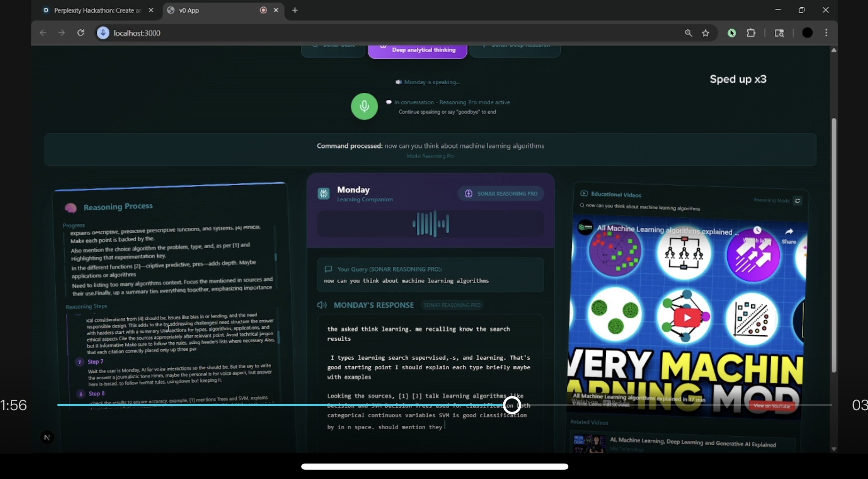Open Chrome three-dot menu

point(826,33)
